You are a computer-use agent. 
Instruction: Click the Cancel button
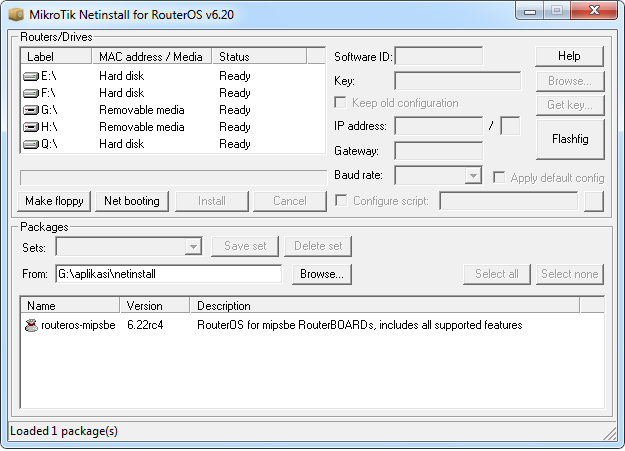tap(290, 201)
